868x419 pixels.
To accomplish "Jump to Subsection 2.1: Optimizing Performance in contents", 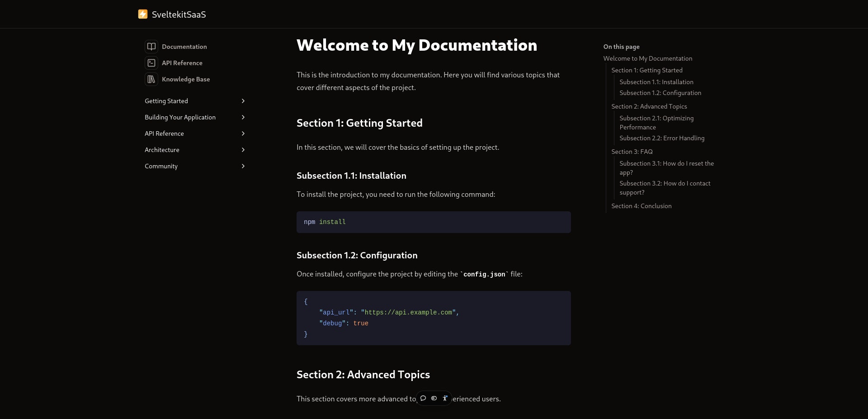I will 656,123.
